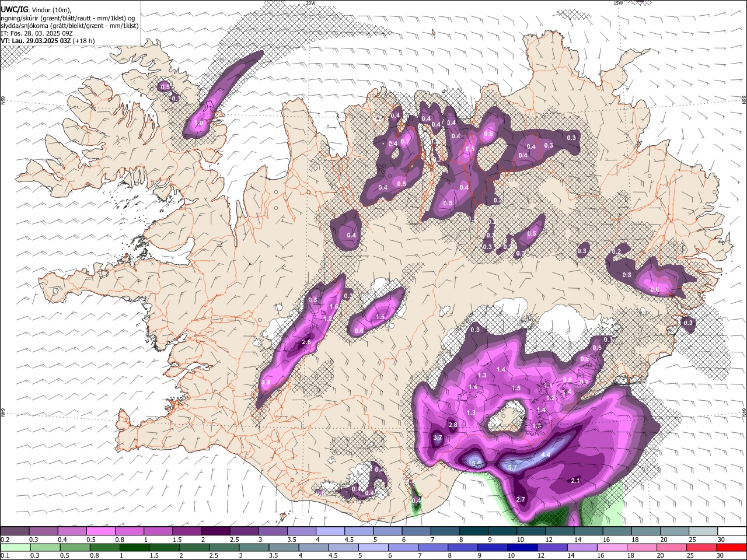
Task: Click the 2.8 value on the map
Action: [x=453, y=425]
